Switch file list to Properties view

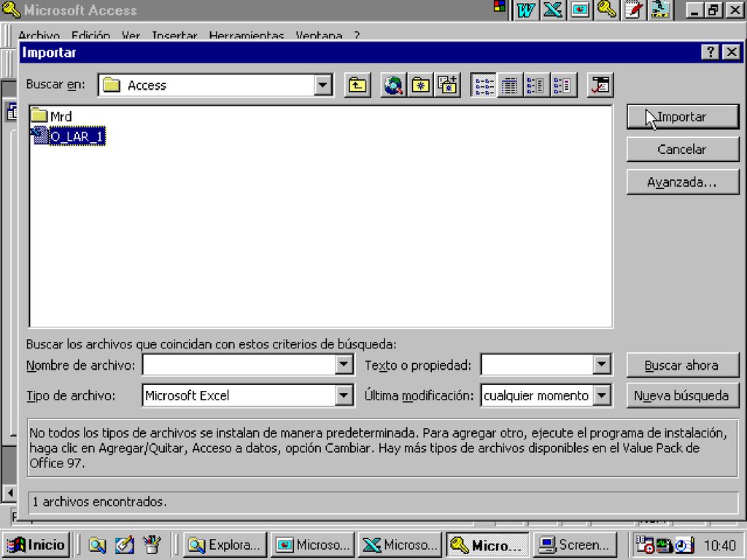[536, 85]
